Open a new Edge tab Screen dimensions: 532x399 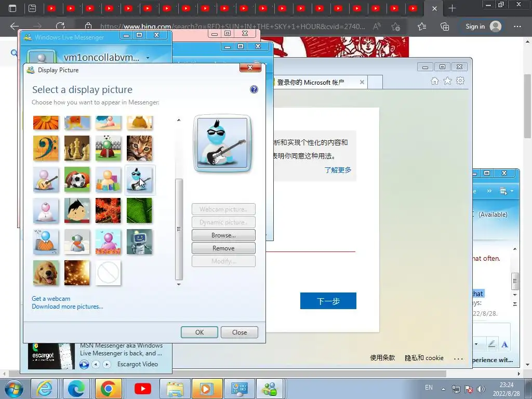point(452,8)
